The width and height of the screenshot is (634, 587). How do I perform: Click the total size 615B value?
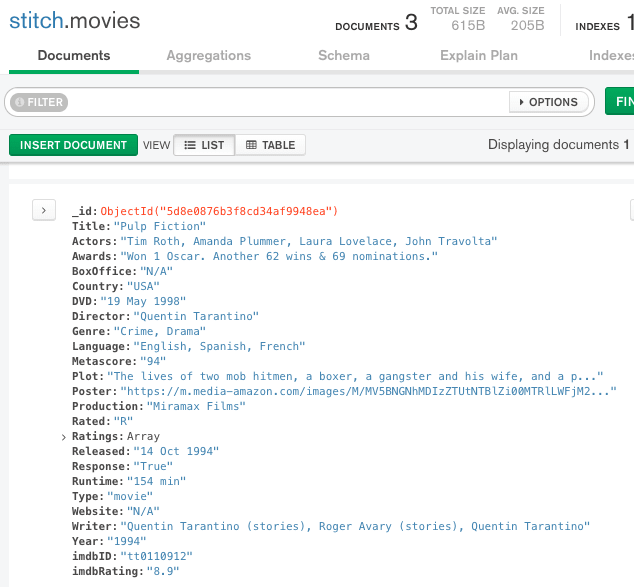click(x=468, y=26)
